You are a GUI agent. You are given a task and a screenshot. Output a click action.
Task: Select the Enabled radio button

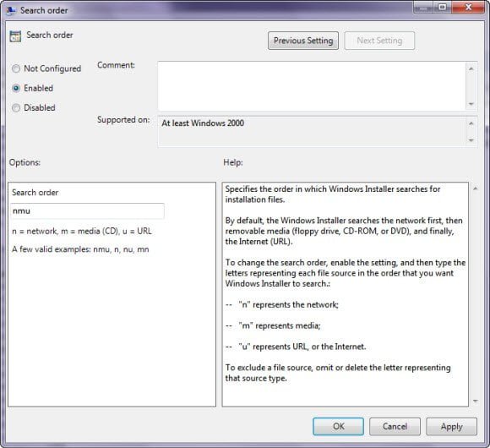coord(16,88)
